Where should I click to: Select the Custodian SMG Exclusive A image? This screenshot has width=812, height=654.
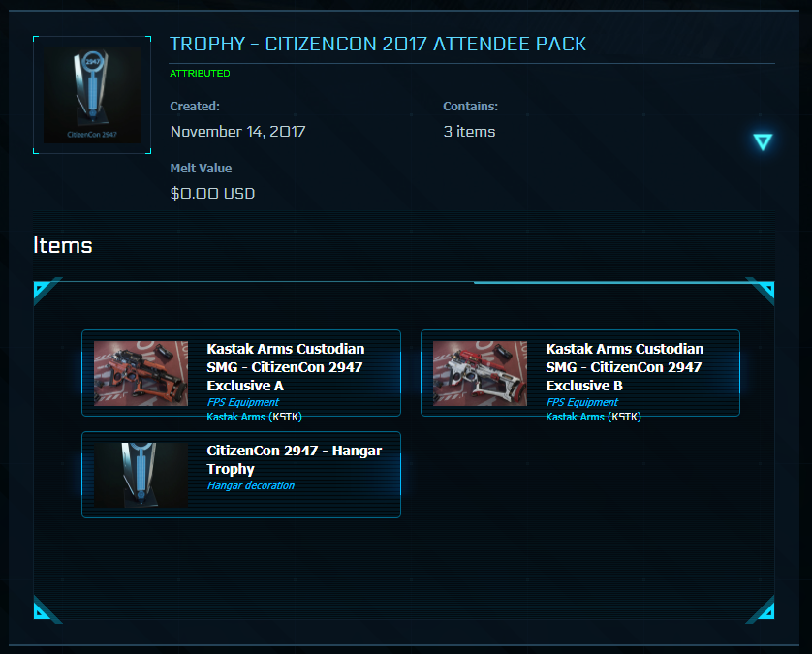pyautogui.click(x=141, y=373)
